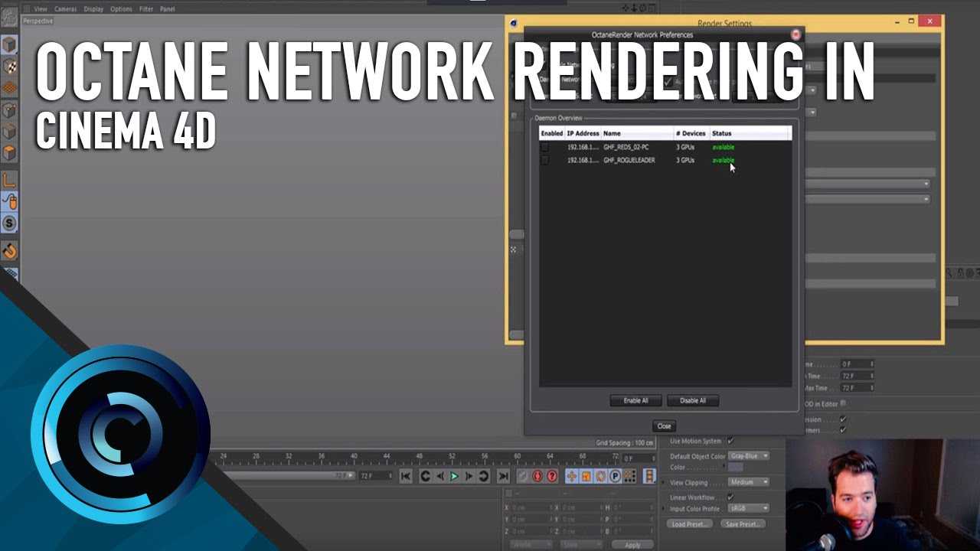Open Panel menu in viewport
The height and width of the screenshot is (551, 980).
[x=167, y=9]
